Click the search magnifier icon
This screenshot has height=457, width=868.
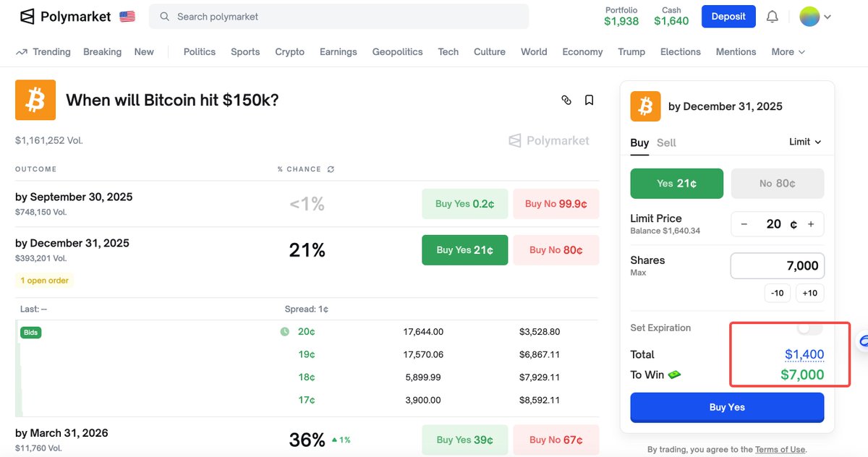[x=165, y=16]
